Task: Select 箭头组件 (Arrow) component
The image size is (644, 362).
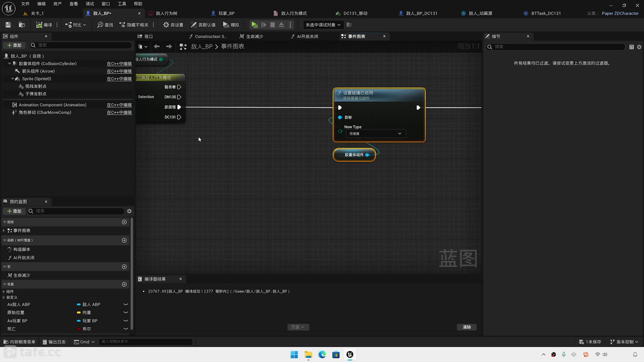Action: pos(38,71)
